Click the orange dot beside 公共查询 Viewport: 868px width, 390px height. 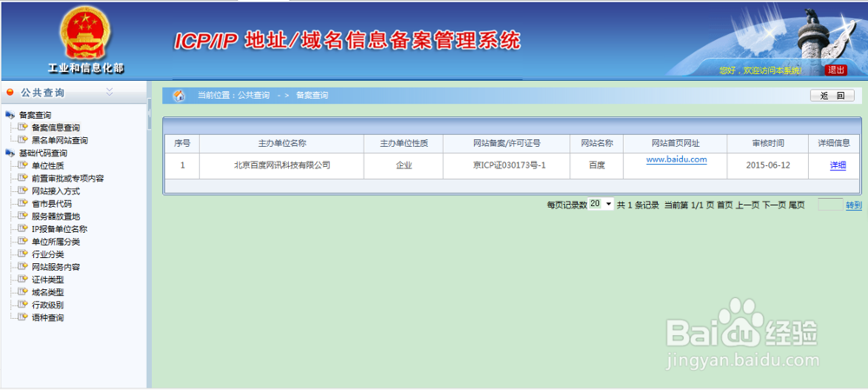(10, 93)
